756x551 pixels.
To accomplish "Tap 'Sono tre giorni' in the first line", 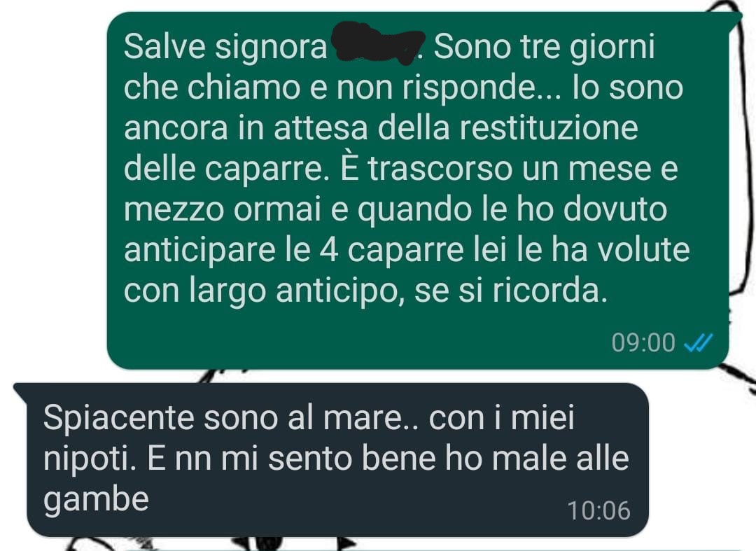I will (545, 48).
